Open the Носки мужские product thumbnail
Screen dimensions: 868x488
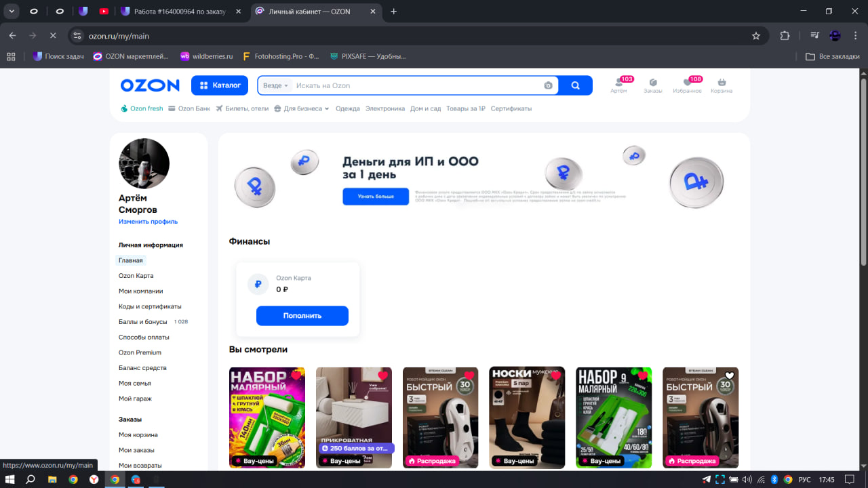pos(527,418)
